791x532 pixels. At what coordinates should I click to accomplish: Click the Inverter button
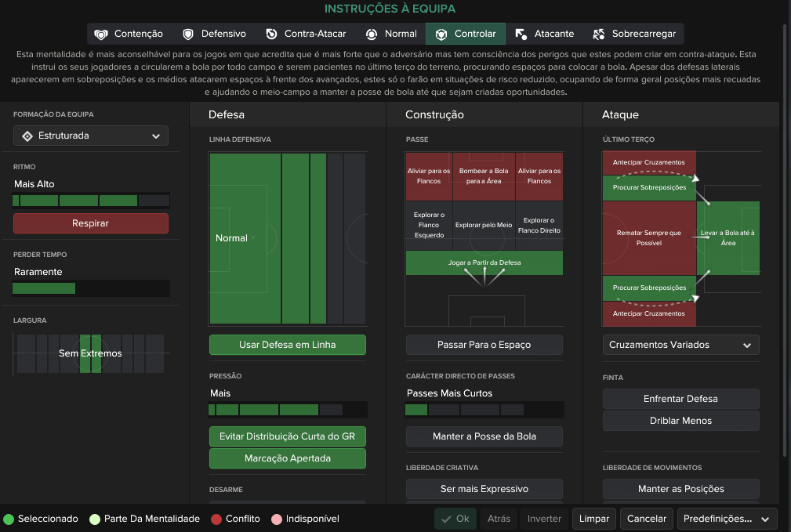(x=544, y=519)
